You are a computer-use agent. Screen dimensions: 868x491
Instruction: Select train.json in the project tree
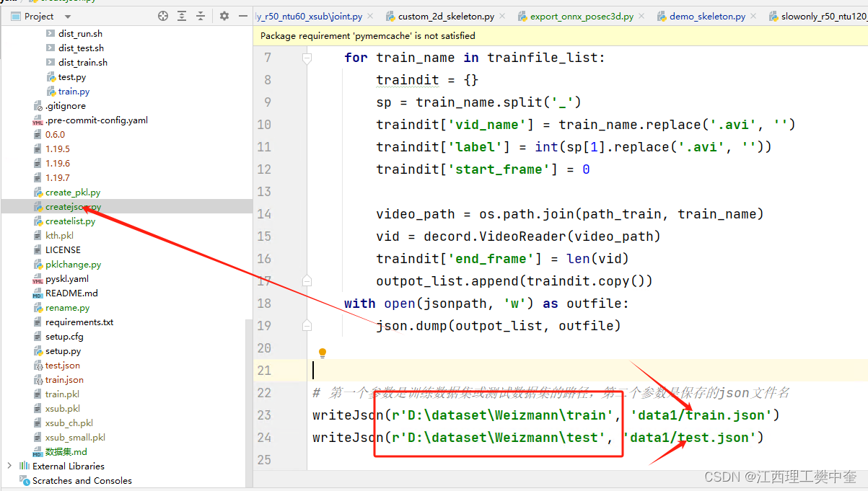(64, 380)
